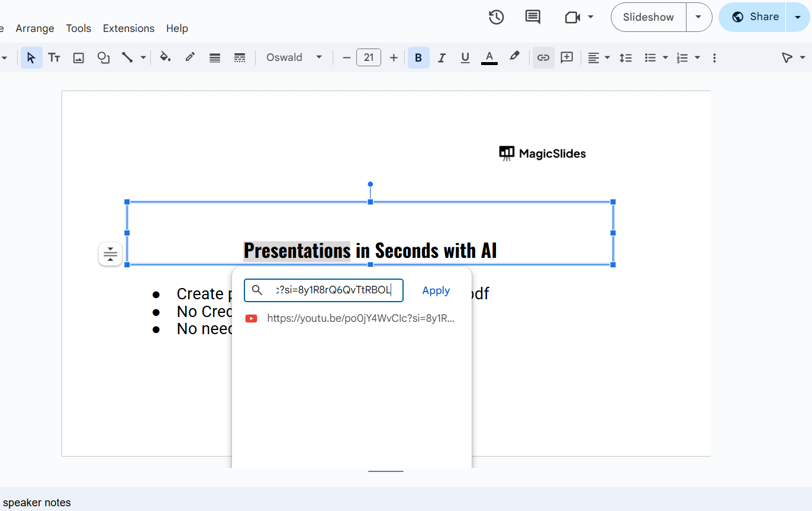Click the border color pencil icon

190,57
